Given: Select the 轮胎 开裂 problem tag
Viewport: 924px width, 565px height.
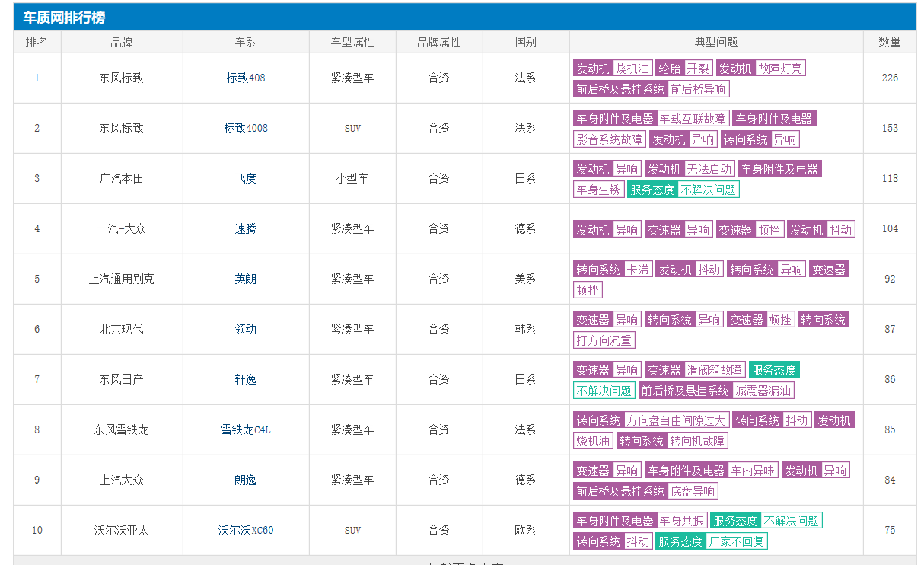Looking at the screenshot, I should (x=684, y=69).
